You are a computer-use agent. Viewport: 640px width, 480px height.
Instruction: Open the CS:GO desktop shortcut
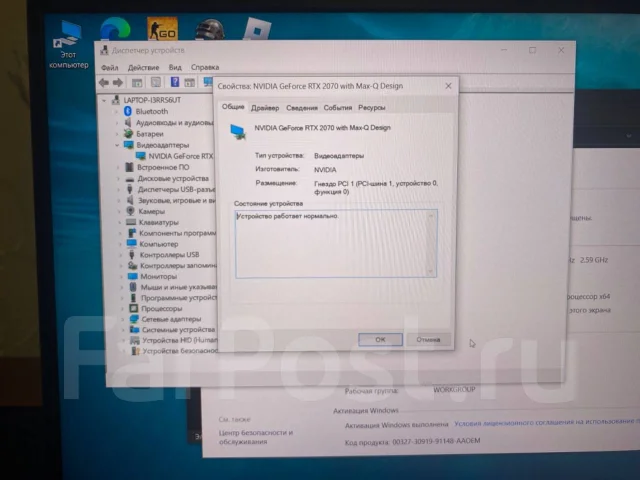coord(162,29)
